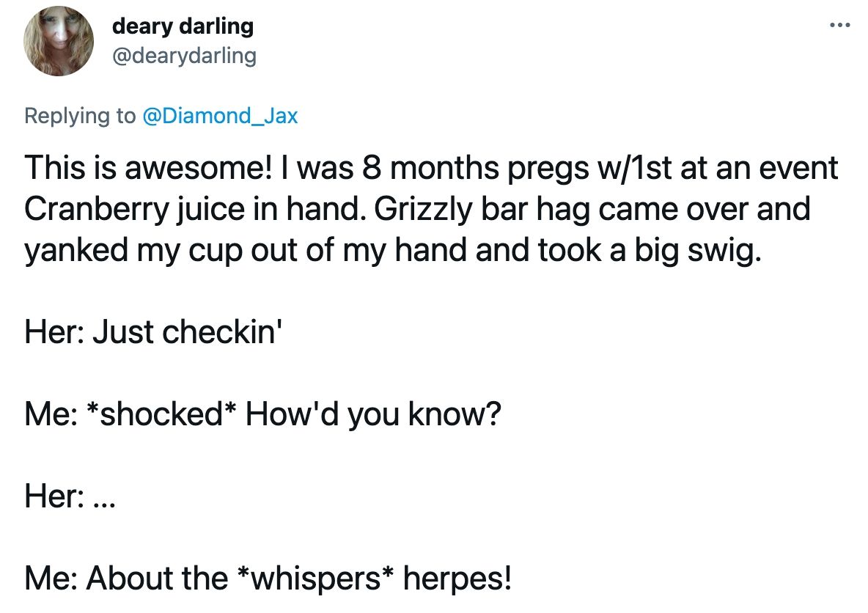This screenshot has height=613, width=868.
Task: Click the 'Her: ...' line
Action: (x=70, y=496)
